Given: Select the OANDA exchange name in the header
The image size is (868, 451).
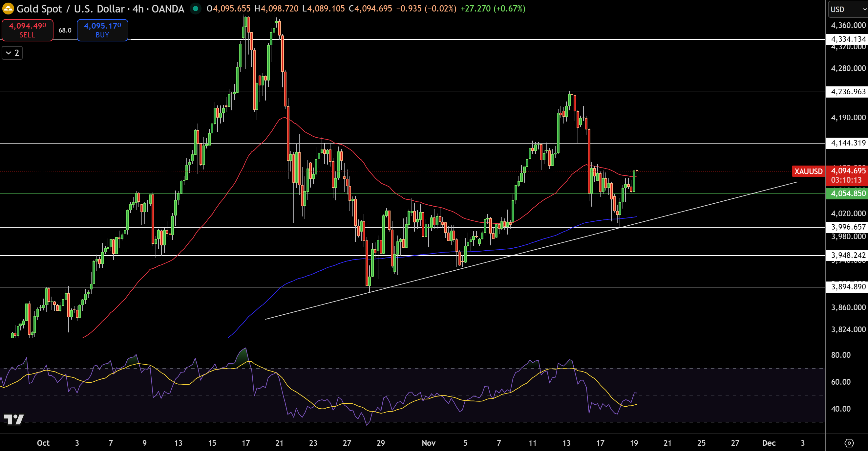Looking at the screenshot, I should coord(166,9).
